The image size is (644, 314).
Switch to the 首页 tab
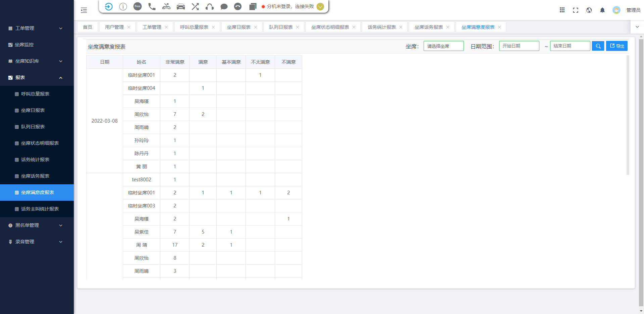[88, 27]
